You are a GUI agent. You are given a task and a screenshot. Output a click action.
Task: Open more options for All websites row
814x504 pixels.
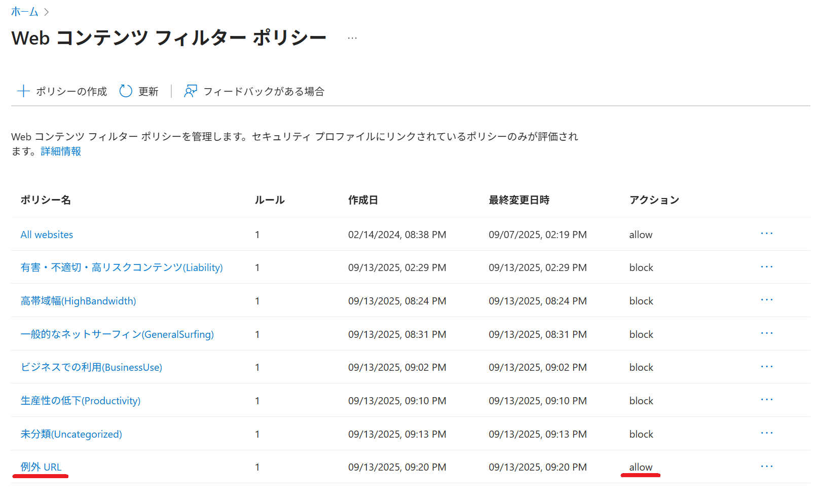pyautogui.click(x=767, y=234)
